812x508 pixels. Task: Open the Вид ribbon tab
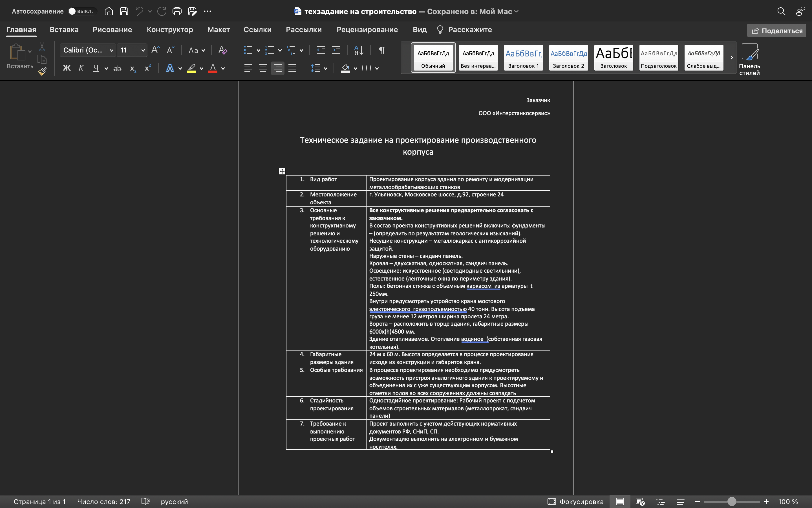[420, 30]
